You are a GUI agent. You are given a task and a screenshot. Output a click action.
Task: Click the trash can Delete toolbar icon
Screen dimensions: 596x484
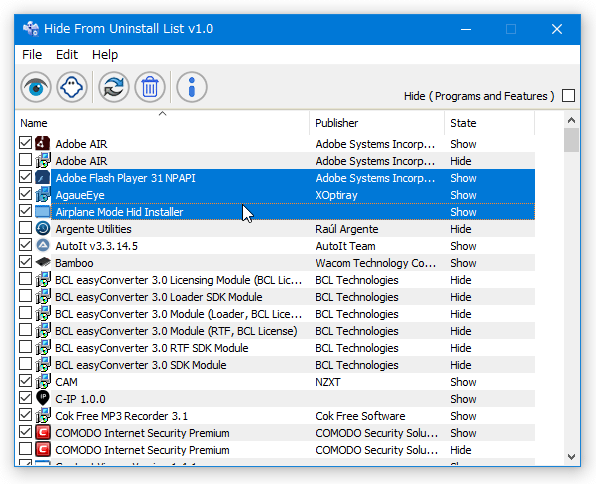pyautogui.click(x=150, y=87)
